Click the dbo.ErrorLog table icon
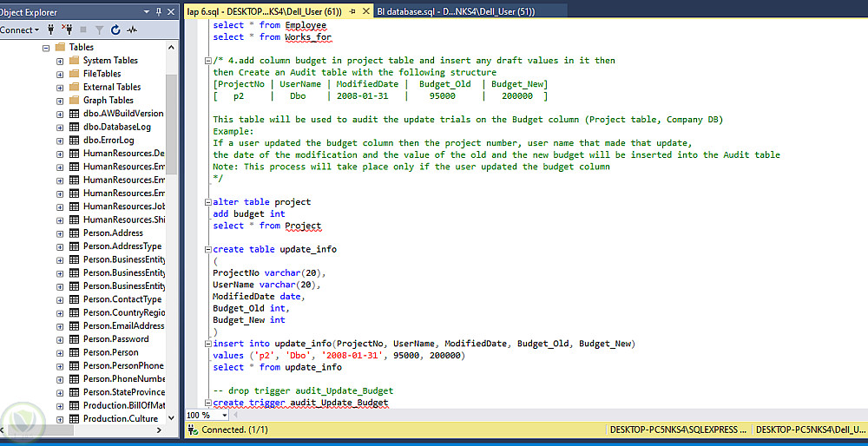This screenshot has height=446, width=868. coord(74,140)
